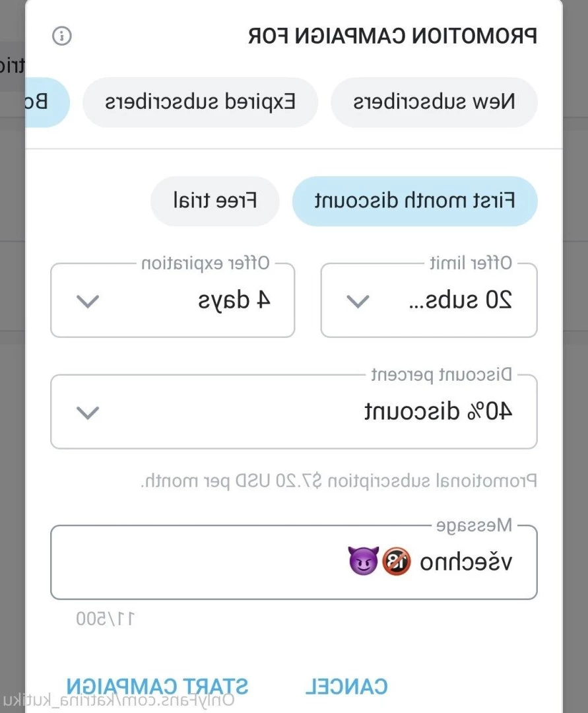Switch to the Free trial tab
Viewport: 588px width, 713px height.
(x=215, y=201)
